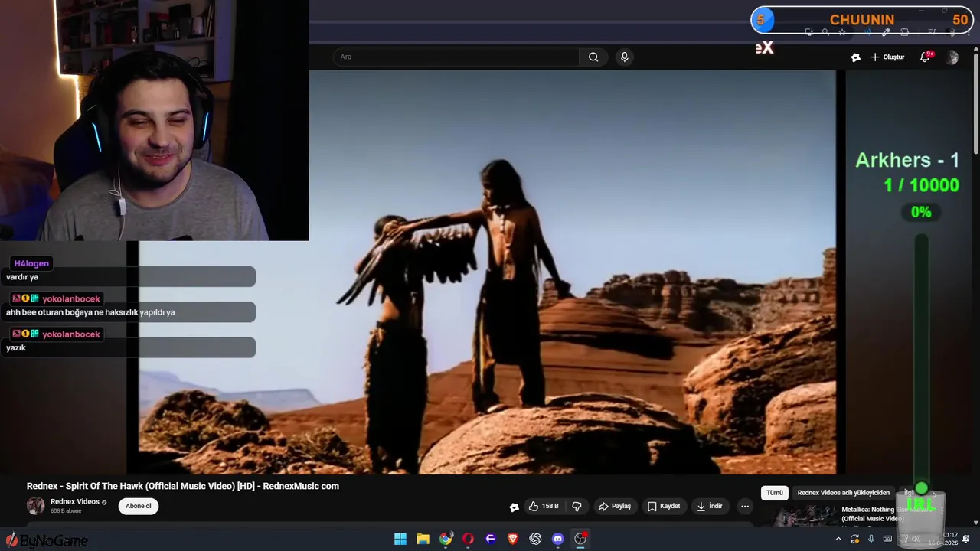Open the sparkle icon beside Oluştur

(x=856, y=57)
